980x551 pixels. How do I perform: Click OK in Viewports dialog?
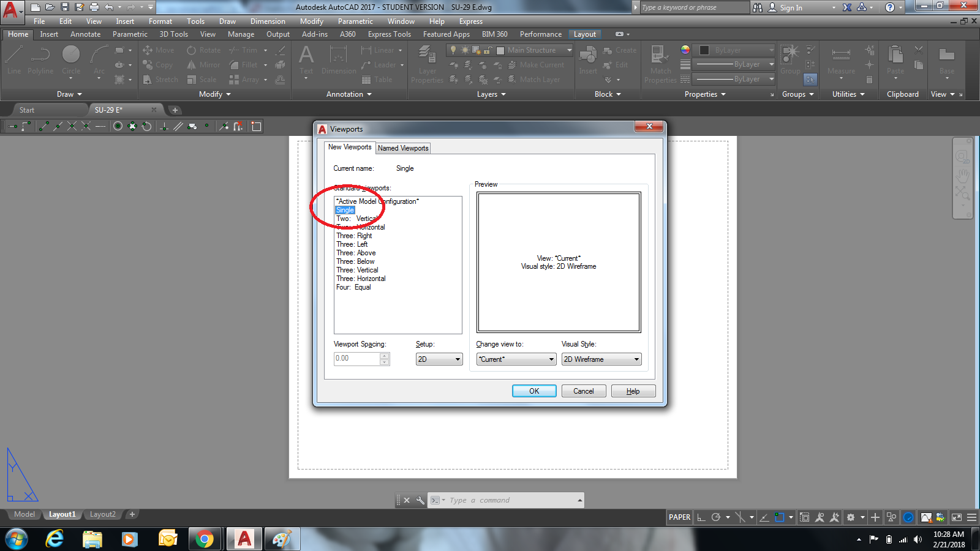[x=534, y=391]
